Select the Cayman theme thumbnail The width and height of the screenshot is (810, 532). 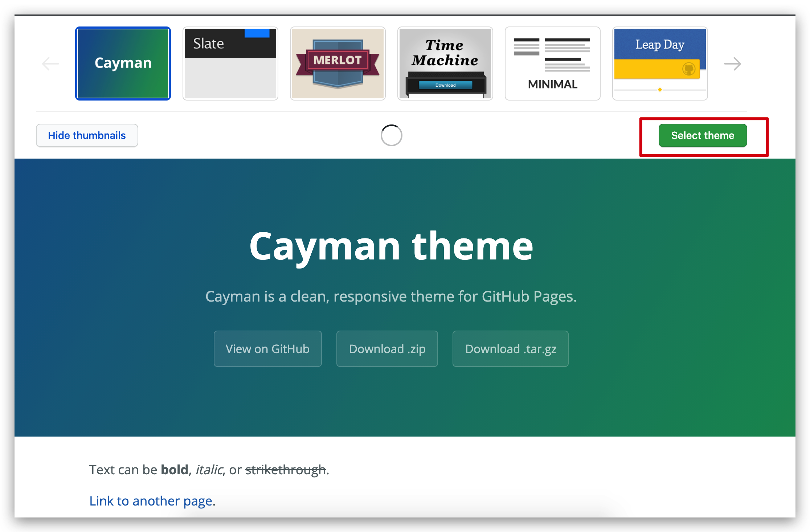(x=123, y=64)
